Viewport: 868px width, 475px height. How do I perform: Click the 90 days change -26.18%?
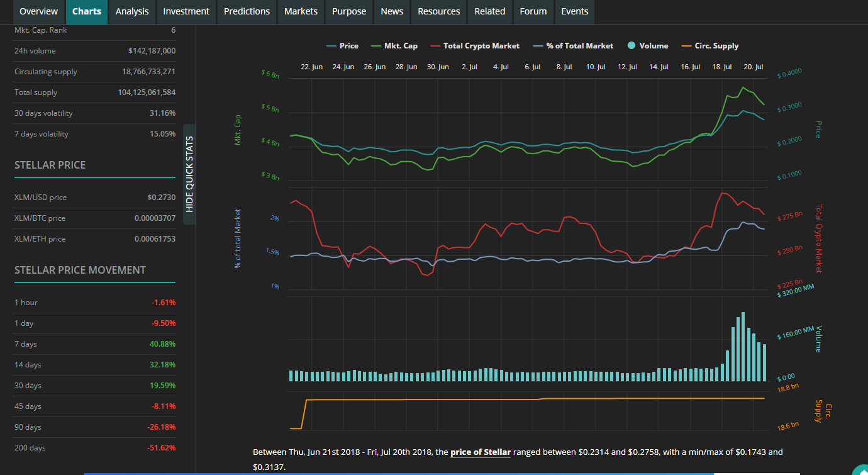(x=162, y=427)
